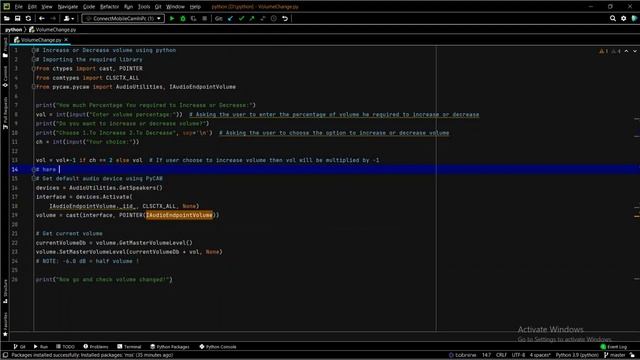Open the Event Log button
640x360 pixels.
click(x=614, y=347)
